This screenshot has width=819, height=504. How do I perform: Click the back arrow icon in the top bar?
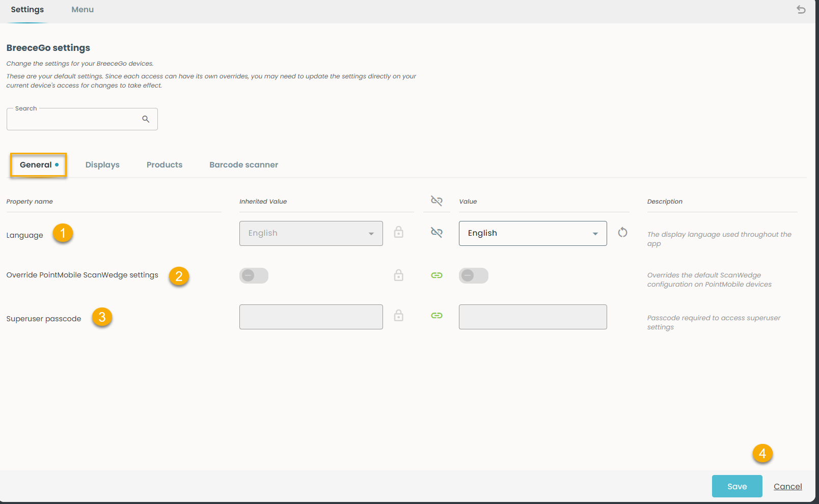point(801,10)
